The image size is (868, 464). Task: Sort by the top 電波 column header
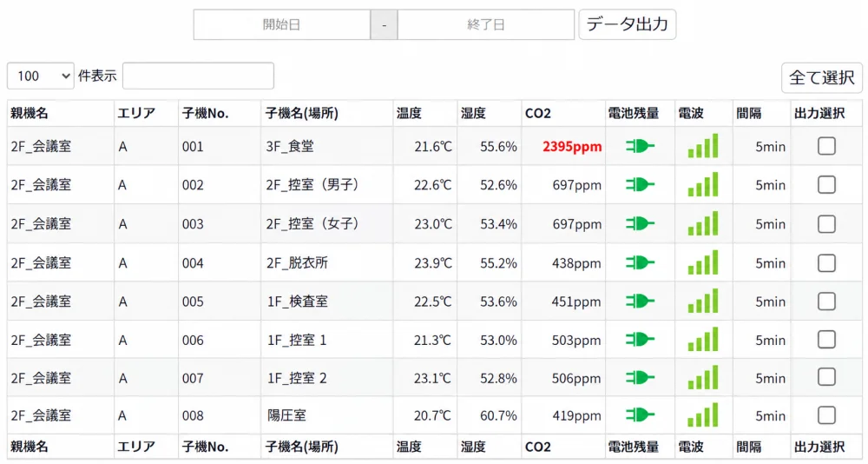704,113
